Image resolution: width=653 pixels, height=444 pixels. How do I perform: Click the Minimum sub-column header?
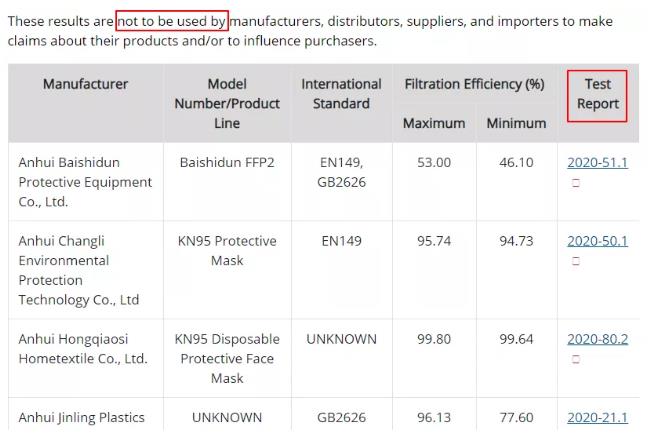516,123
